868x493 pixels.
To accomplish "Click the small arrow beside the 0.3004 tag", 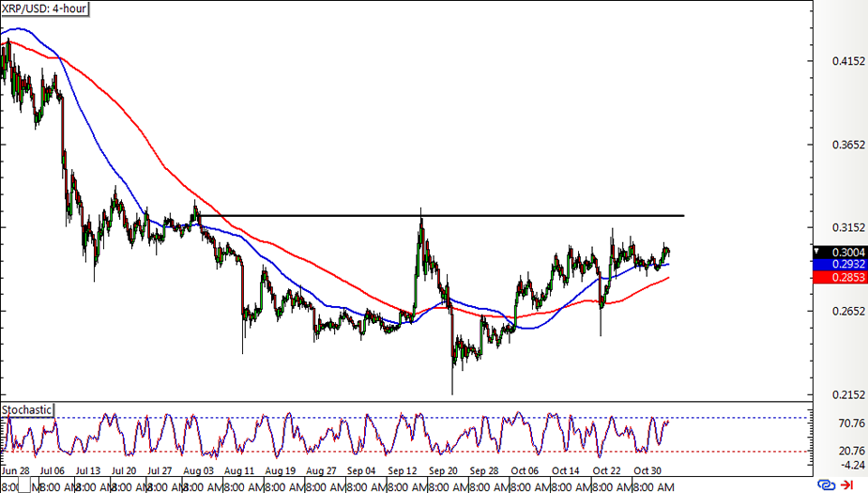I will coord(816,252).
